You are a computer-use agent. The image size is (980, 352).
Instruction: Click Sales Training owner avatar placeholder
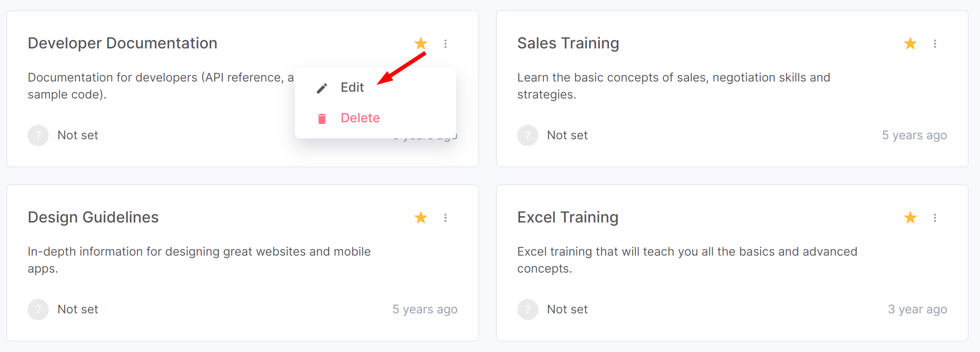tap(528, 135)
